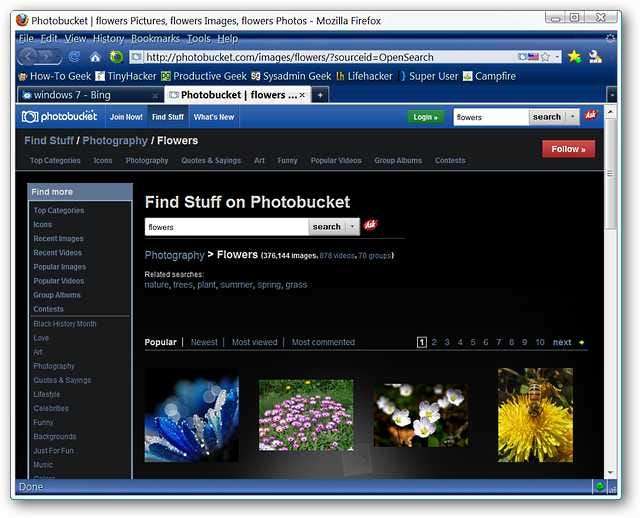Bookmark this page with the star icon
Image resolution: width=640 pixels, height=518 pixels.
point(574,57)
